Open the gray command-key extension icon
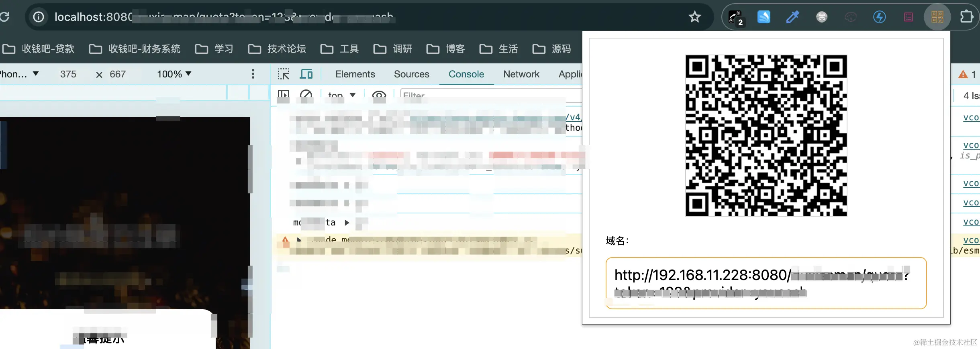The width and height of the screenshot is (980, 349). 821,17
